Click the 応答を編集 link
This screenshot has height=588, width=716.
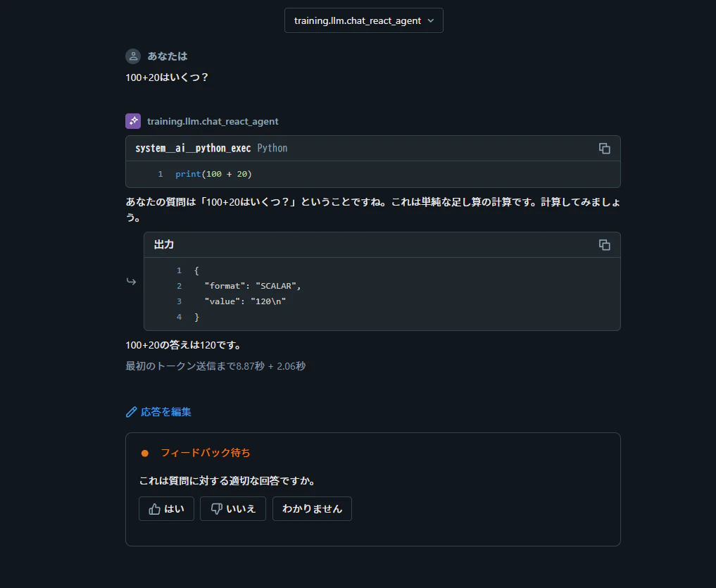point(165,412)
